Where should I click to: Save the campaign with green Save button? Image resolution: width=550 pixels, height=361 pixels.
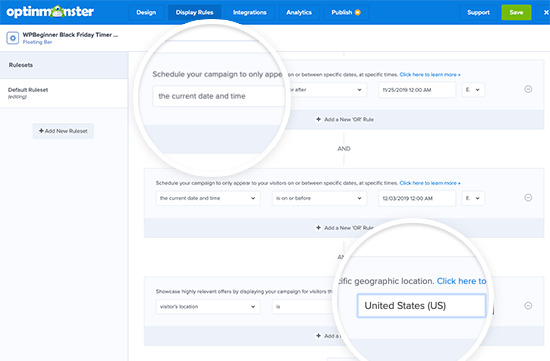(516, 12)
